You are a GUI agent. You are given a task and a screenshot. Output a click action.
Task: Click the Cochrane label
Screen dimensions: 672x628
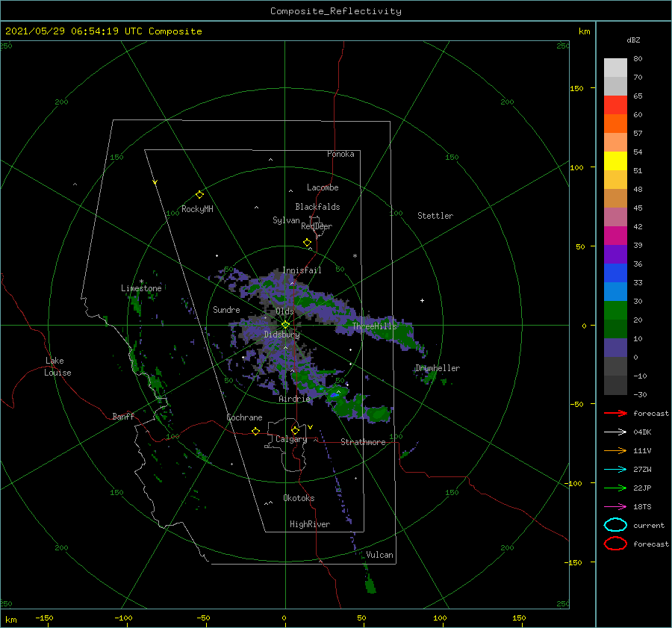coord(244,417)
